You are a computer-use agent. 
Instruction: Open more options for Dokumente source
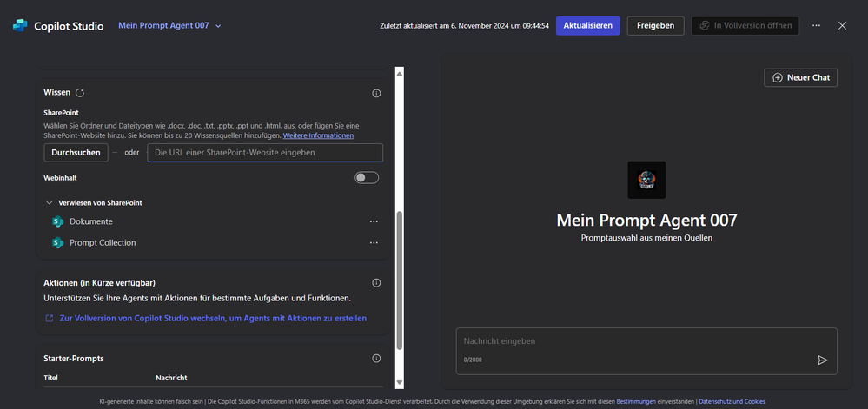pyautogui.click(x=374, y=221)
